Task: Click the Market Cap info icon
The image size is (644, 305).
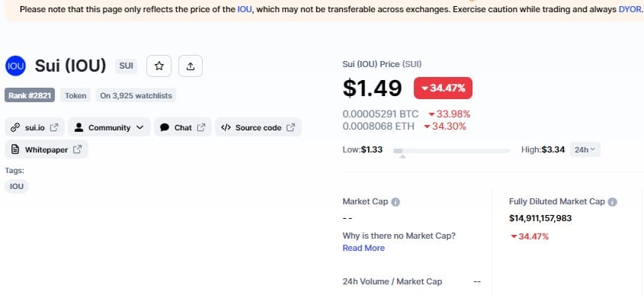Action: 396,202
